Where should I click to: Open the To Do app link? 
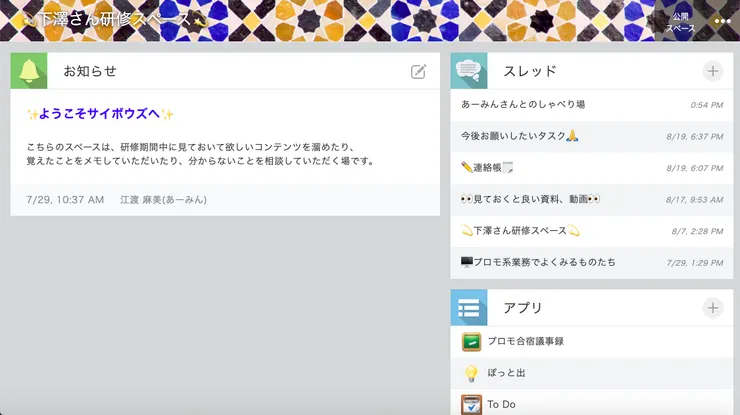501,404
